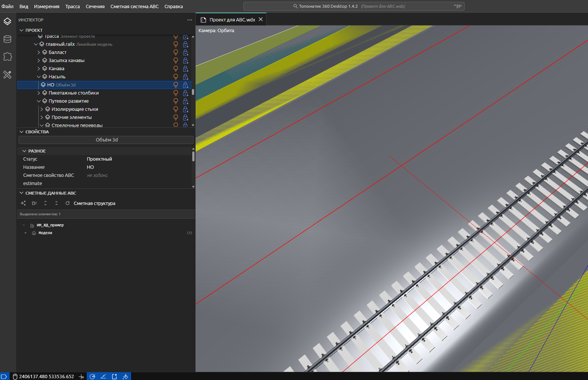Open the layers Inspector sidebar icon
Screen dimensions: 588x380
click(7, 21)
